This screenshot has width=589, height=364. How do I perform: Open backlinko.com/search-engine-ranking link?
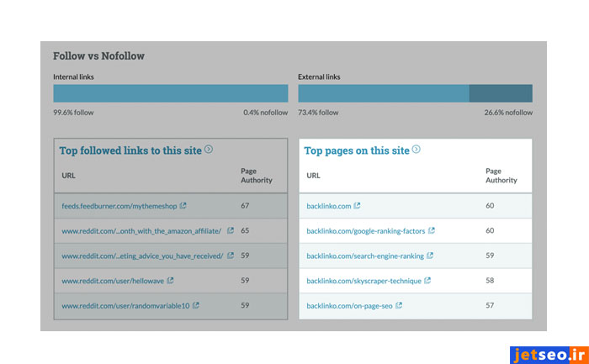[x=365, y=256]
